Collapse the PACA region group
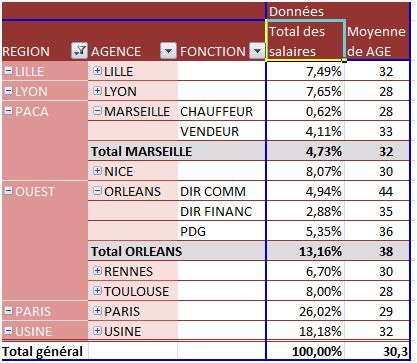 [9, 111]
